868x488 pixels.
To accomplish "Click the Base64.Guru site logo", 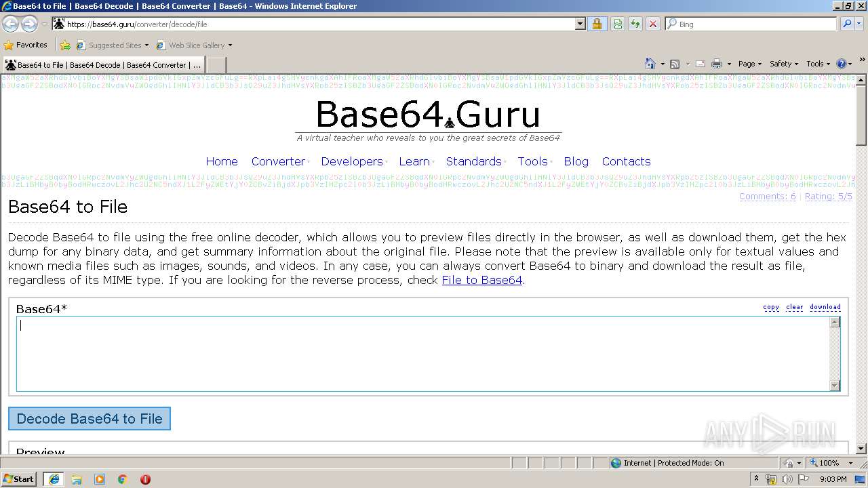I will click(x=428, y=114).
